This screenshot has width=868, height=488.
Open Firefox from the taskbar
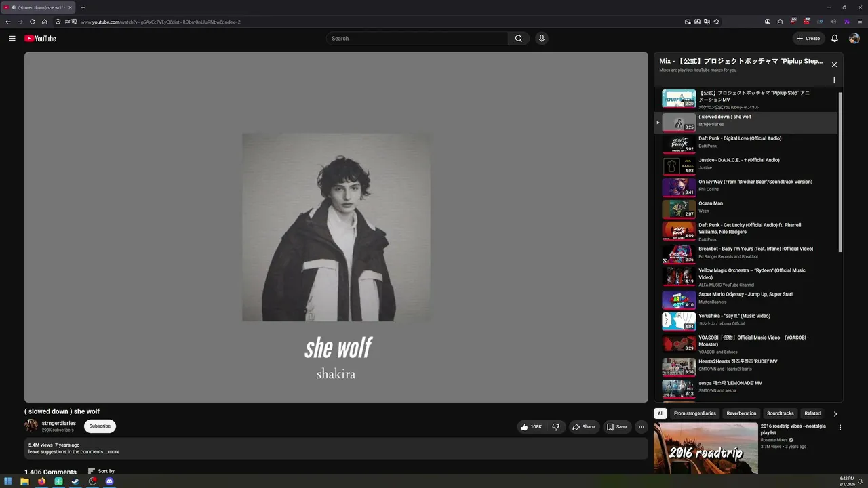click(41, 481)
